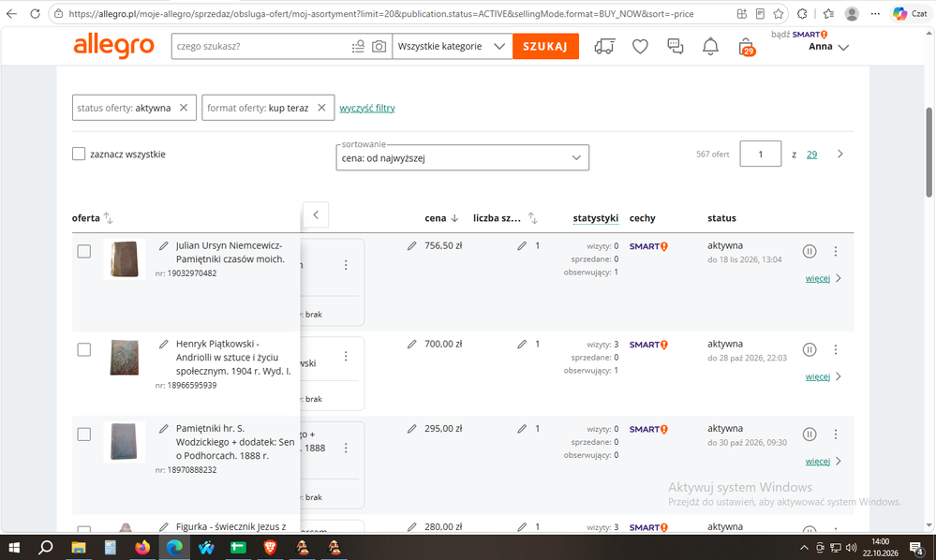Open three-dot menu for Piątkowski offer status

(x=836, y=350)
